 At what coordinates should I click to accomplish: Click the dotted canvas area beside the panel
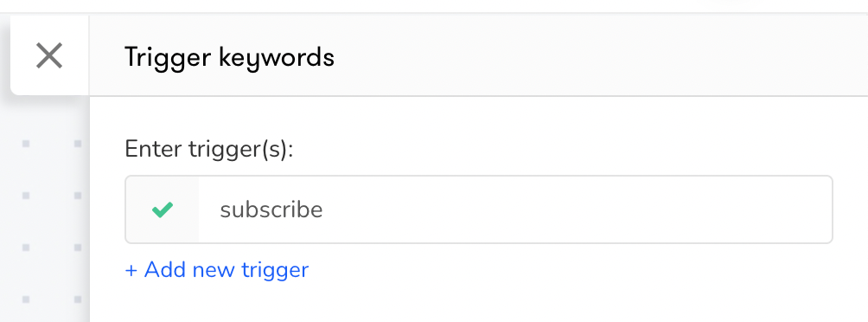coord(51,222)
